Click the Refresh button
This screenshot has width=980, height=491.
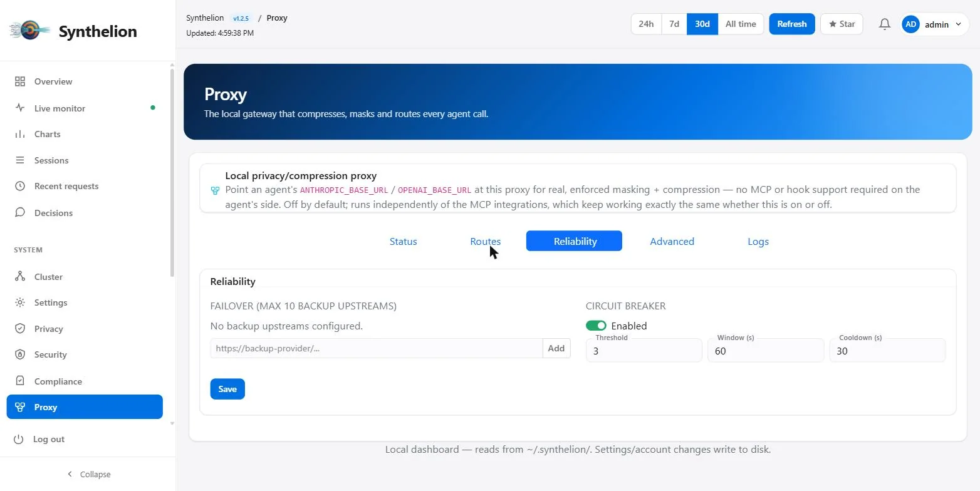792,24
